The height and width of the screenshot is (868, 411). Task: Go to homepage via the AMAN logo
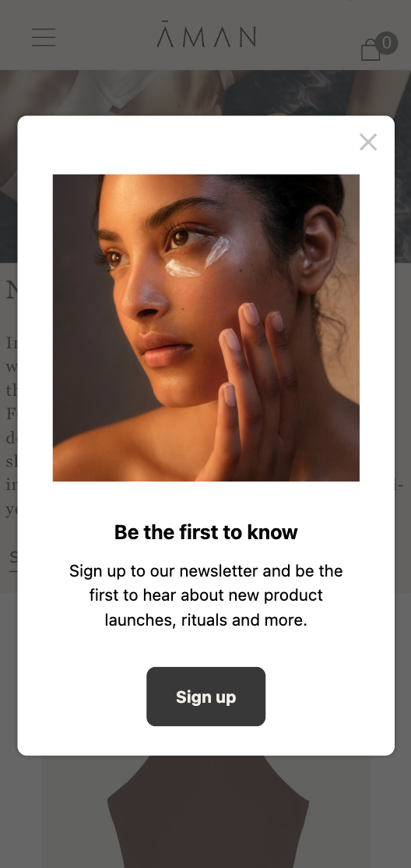tap(205, 34)
